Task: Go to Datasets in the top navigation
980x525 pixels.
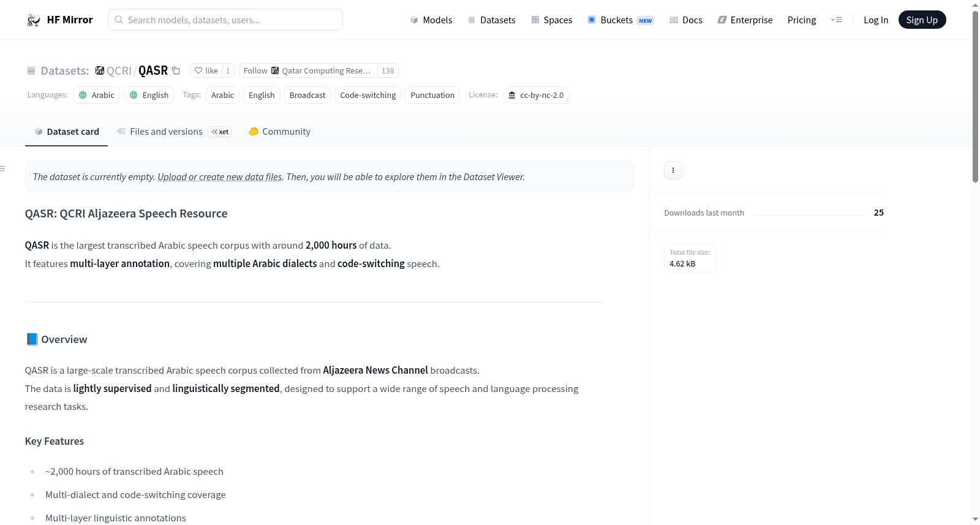Action: [x=491, y=20]
